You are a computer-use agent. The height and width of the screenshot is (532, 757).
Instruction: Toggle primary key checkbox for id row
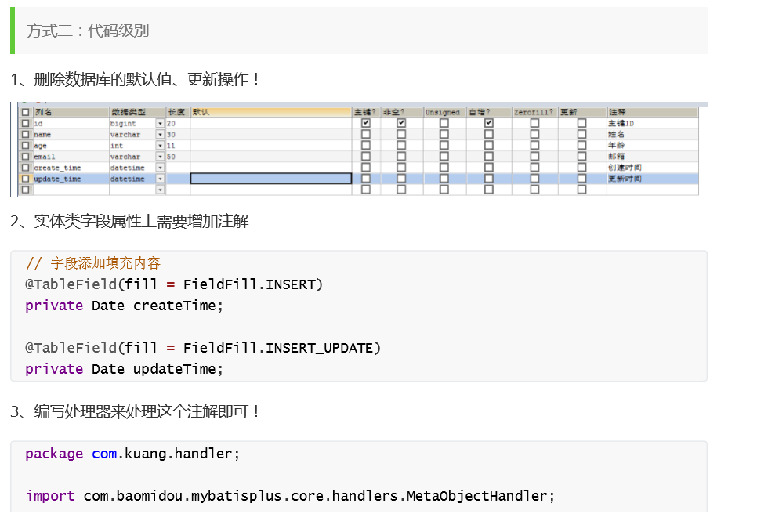pos(365,123)
